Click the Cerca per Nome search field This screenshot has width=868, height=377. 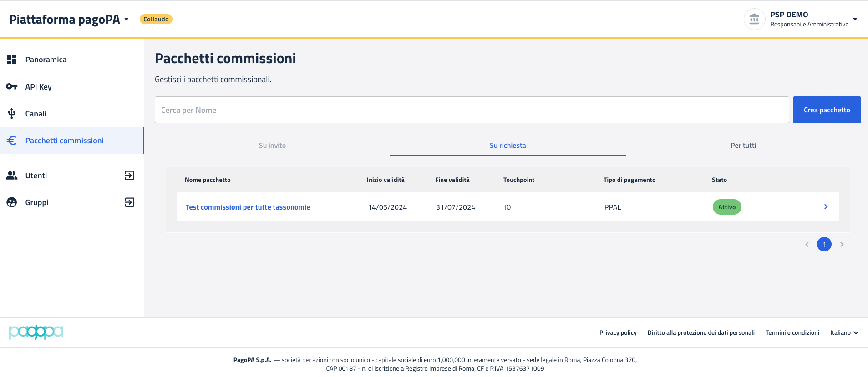[x=472, y=110]
